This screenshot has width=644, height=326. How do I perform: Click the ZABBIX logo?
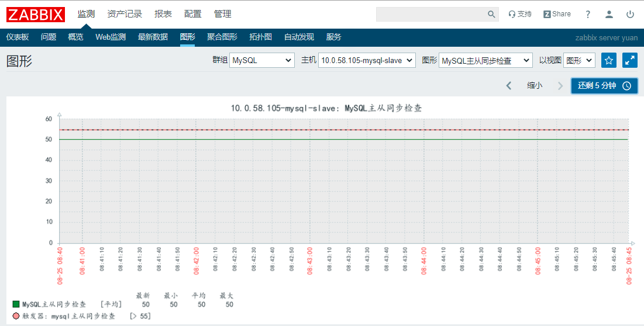click(x=35, y=15)
